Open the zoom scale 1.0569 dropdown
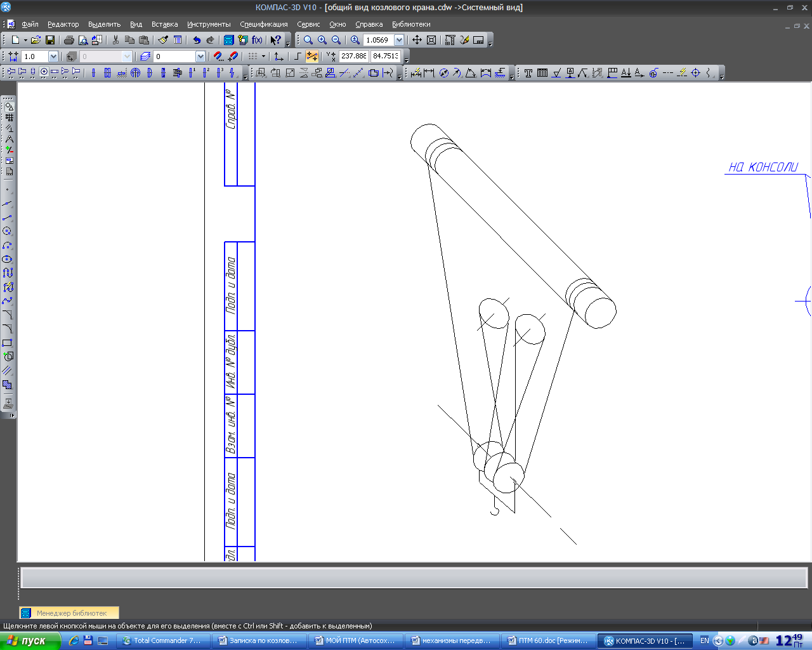Viewport: 812px width, 650px height. [x=399, y=40]
